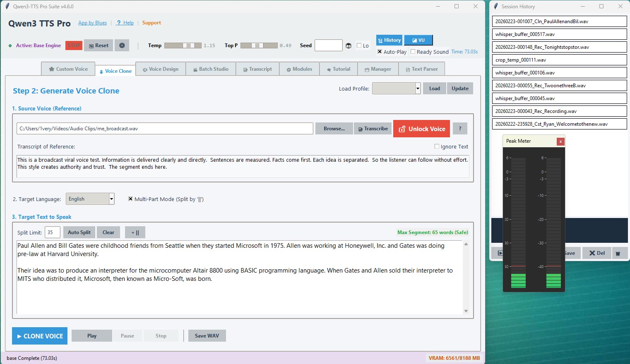Open the Text Parser tab

[x=422, y=69]
